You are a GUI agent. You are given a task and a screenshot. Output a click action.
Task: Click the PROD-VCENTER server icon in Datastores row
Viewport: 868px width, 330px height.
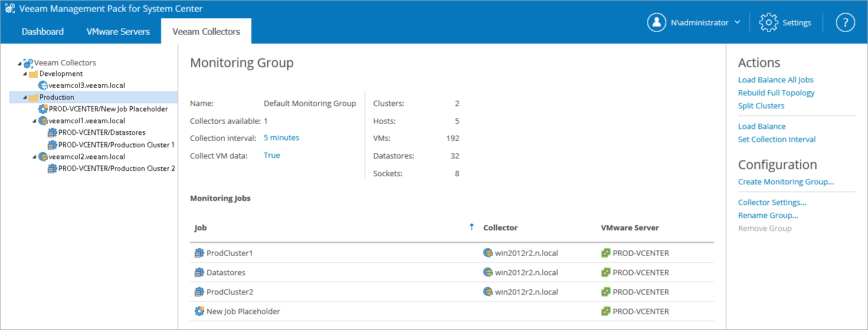pos(605,272)
